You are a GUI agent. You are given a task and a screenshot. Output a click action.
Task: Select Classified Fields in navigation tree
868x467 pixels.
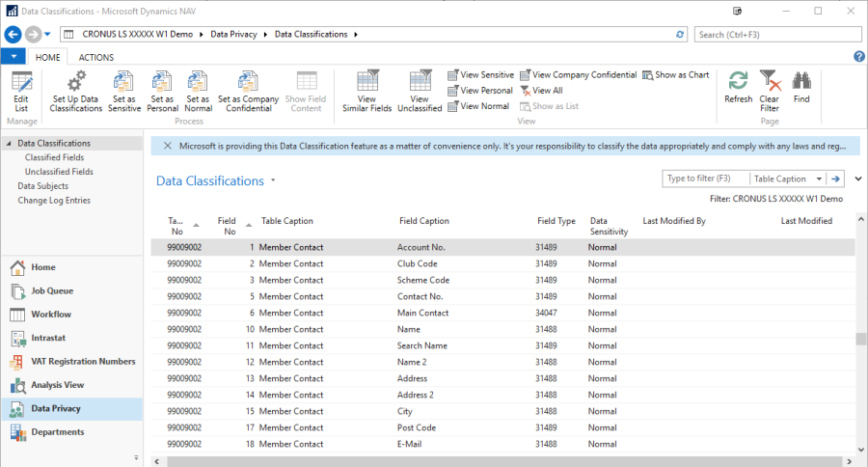click(54, 157)
